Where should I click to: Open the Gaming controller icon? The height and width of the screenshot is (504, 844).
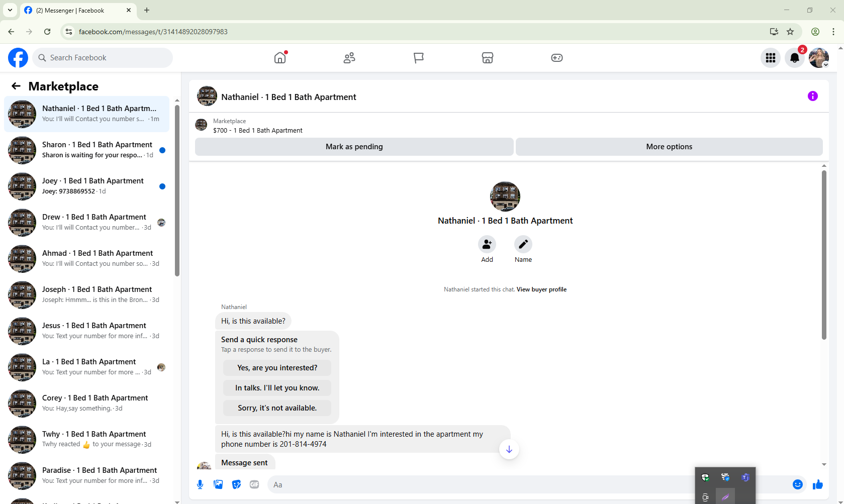[557, 58]
